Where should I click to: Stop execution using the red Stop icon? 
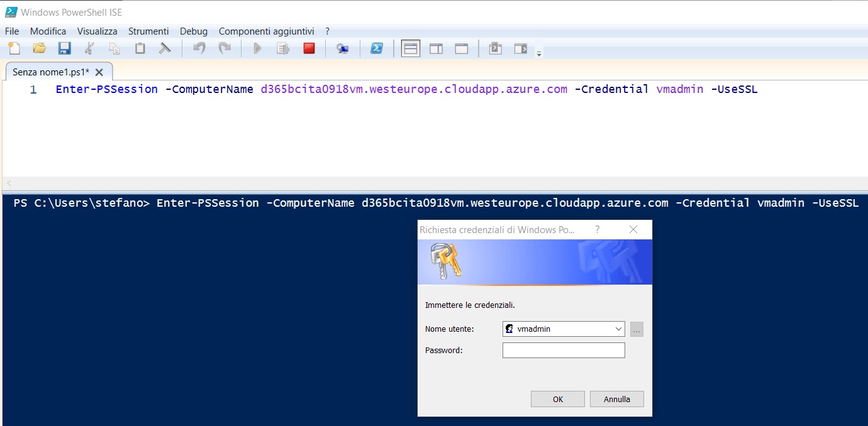(308, 48)
